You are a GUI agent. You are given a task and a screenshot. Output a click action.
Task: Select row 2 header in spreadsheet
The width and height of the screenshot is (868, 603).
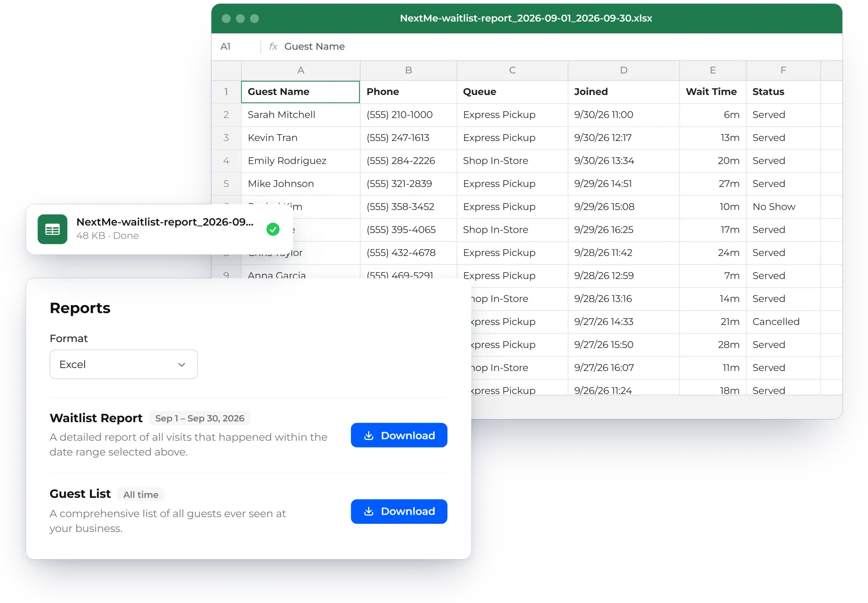tap(226, 115)
